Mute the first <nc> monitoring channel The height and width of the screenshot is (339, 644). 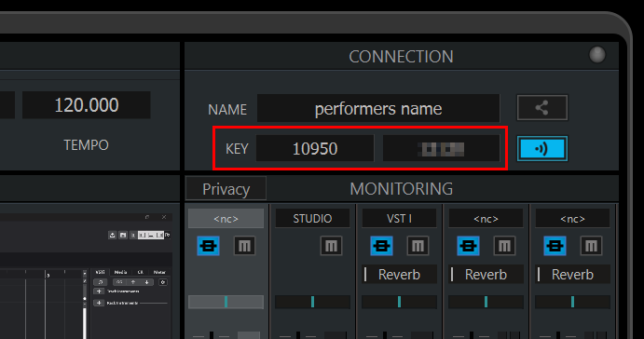coord(244,246)
